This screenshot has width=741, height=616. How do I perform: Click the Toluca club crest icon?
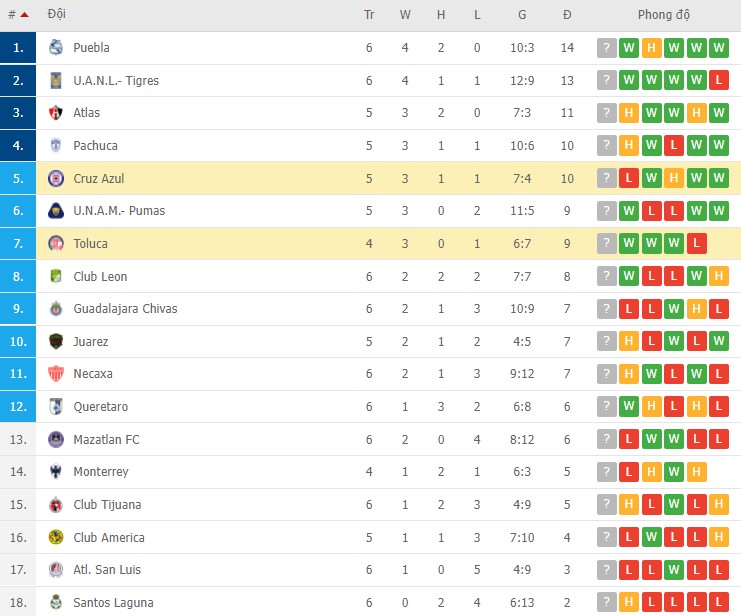[x=56, y=244]
